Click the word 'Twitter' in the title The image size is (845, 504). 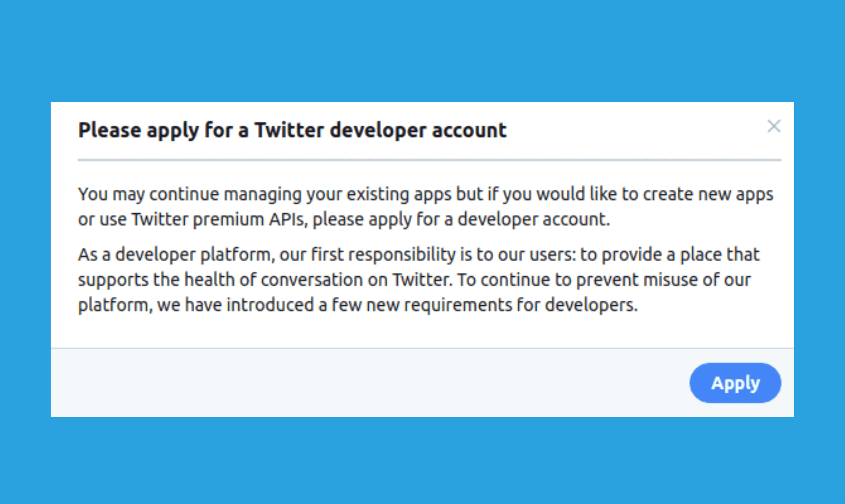click(289, 130)
